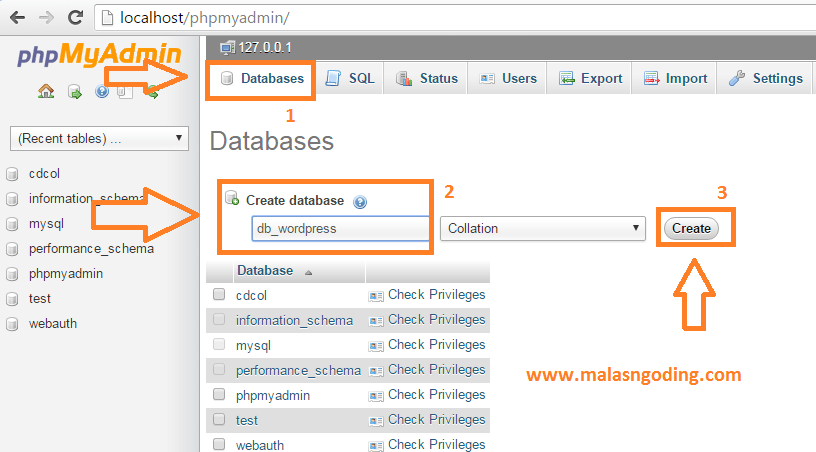Go to the Users tab
Image resolution: width=816 pixels, height=452 pixels.
click(507, 79)
